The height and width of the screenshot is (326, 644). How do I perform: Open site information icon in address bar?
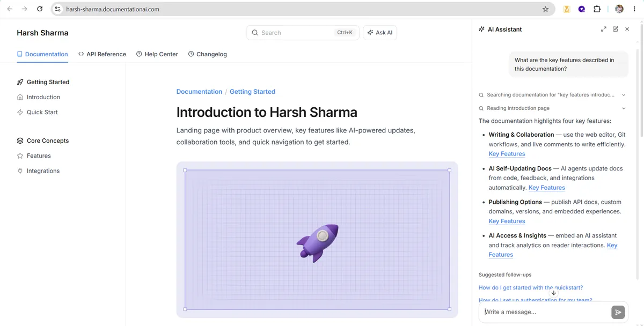(58, 9)
